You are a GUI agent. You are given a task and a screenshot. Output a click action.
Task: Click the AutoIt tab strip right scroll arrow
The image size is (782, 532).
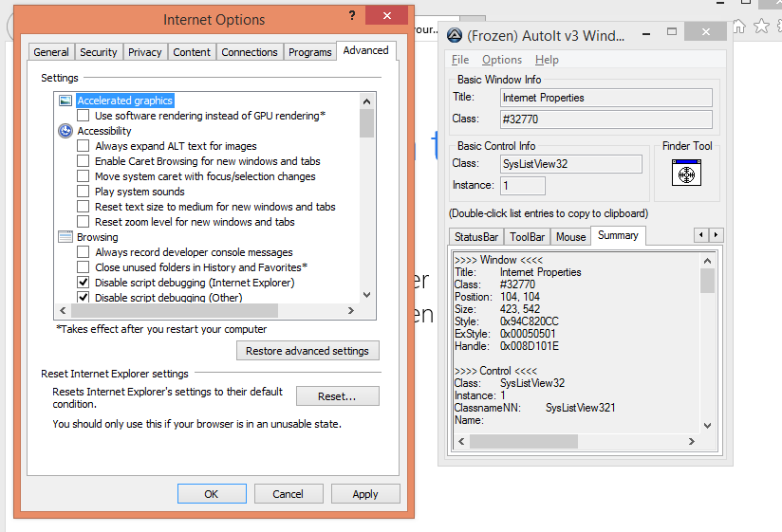click(717, 234)
